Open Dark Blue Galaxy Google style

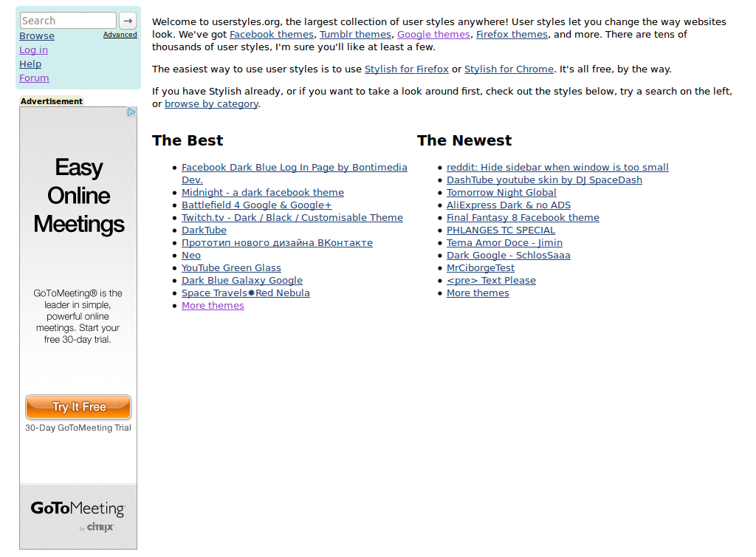(242, 280)
